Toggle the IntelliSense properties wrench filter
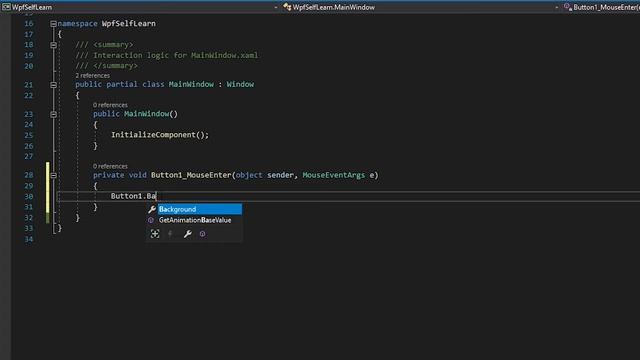Viewport: 640px width, 360px height. point(187,234)
